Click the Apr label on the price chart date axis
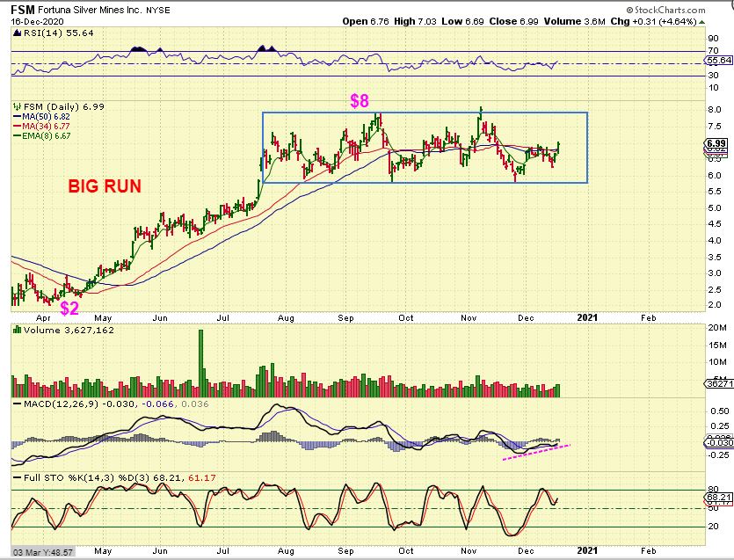 click(x=43, y=318)
